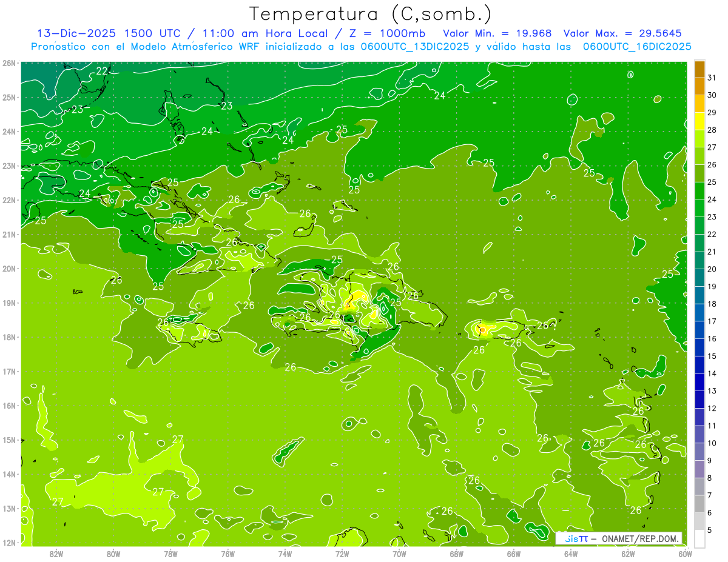The height and width of the screenshot is (562, 728).
Task: Click the "17N" latitude axis label
Action: point(9,371)
